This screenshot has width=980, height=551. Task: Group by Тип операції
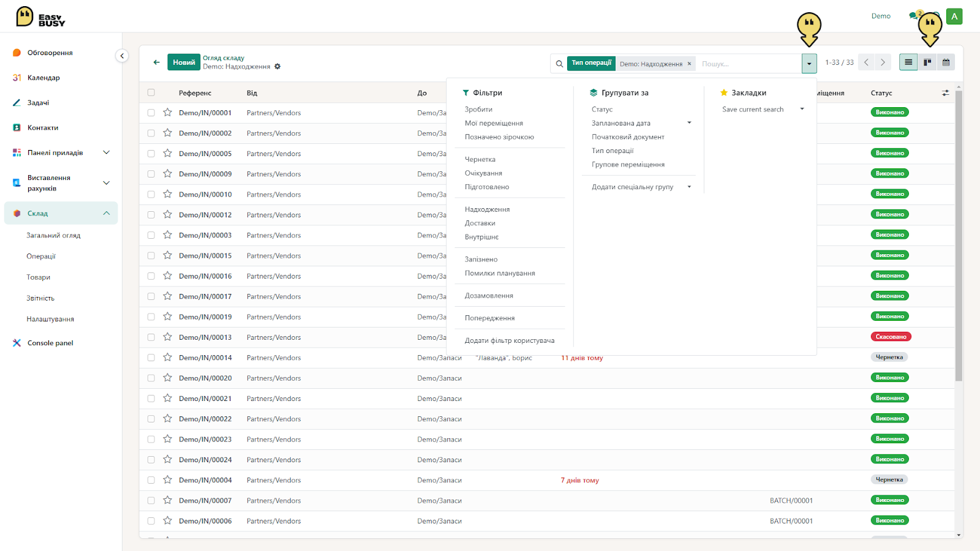pyautogui.click(x=612, y=151)
